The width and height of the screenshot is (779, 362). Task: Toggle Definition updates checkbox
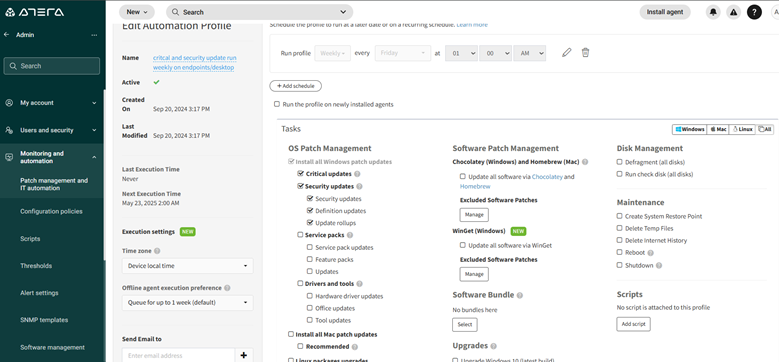310,211
